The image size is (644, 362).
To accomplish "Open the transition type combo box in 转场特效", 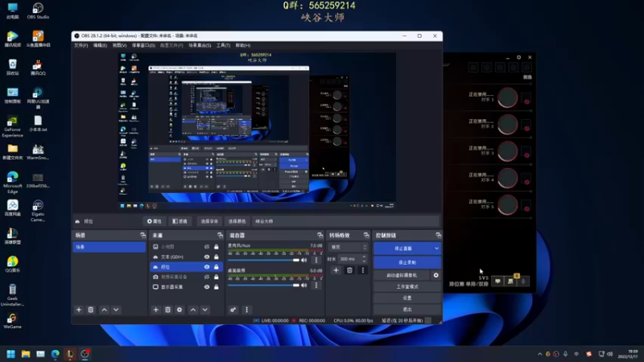I will click(x=348, y=247).
